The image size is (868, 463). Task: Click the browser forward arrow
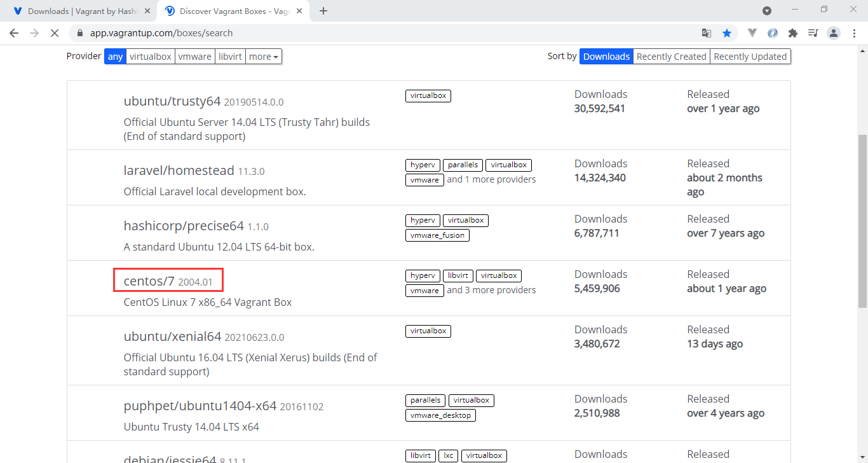[x=34, y=33]
